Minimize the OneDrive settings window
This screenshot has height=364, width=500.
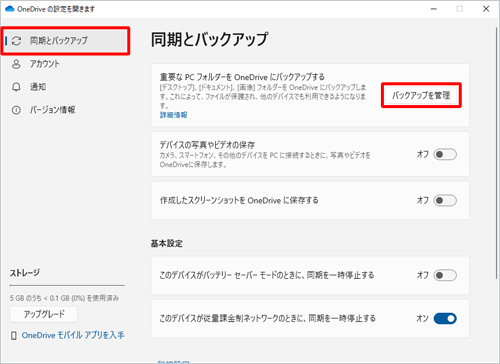[434, 9]
